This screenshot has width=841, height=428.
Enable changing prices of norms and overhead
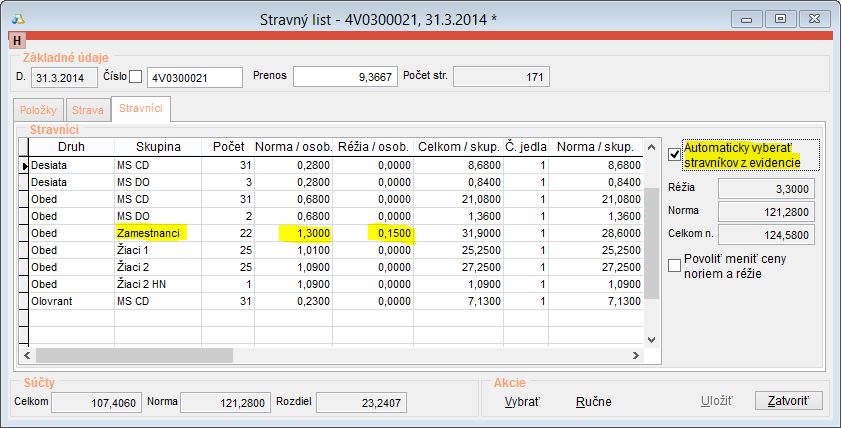click(675, 264)
